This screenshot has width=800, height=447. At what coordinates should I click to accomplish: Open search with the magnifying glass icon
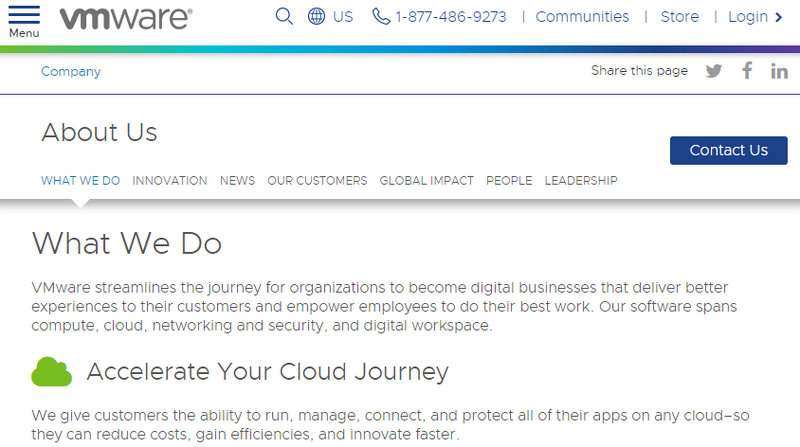click(284, 17)
